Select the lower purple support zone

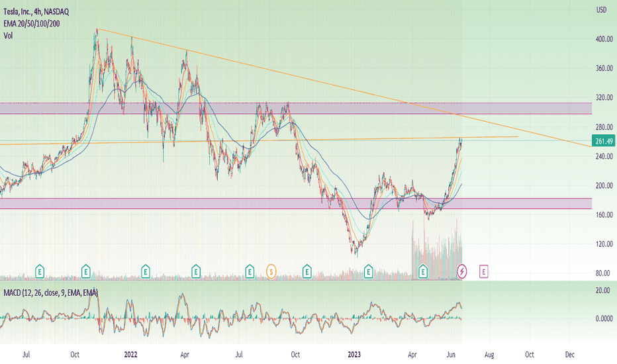[296, 203]
